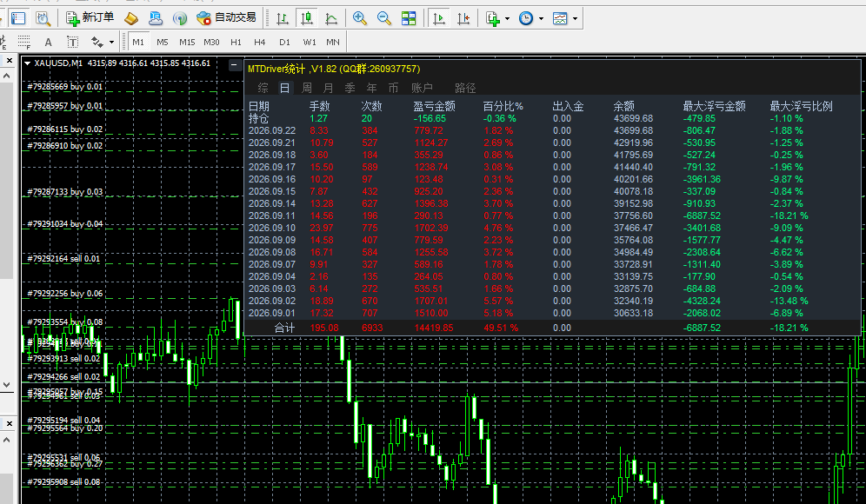Zoom out on the chart

click(x=383, y=18)
